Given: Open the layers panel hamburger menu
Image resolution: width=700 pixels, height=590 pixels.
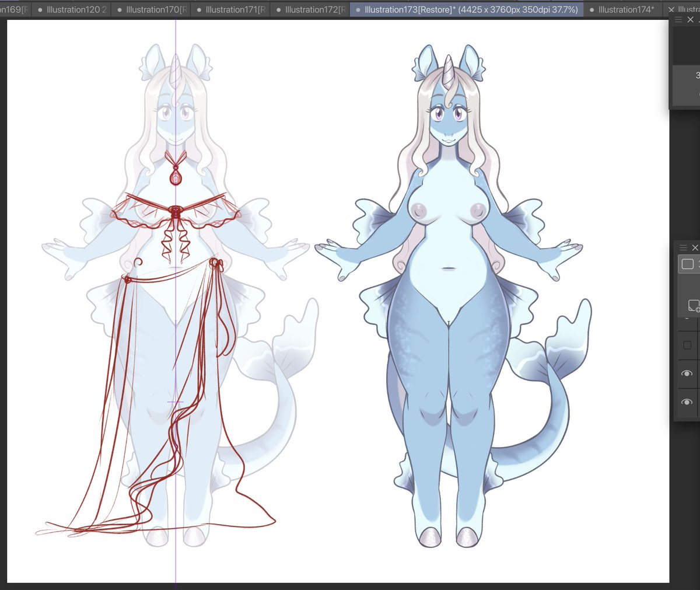Looking at the screenshot, I should [x=682, y=247].
